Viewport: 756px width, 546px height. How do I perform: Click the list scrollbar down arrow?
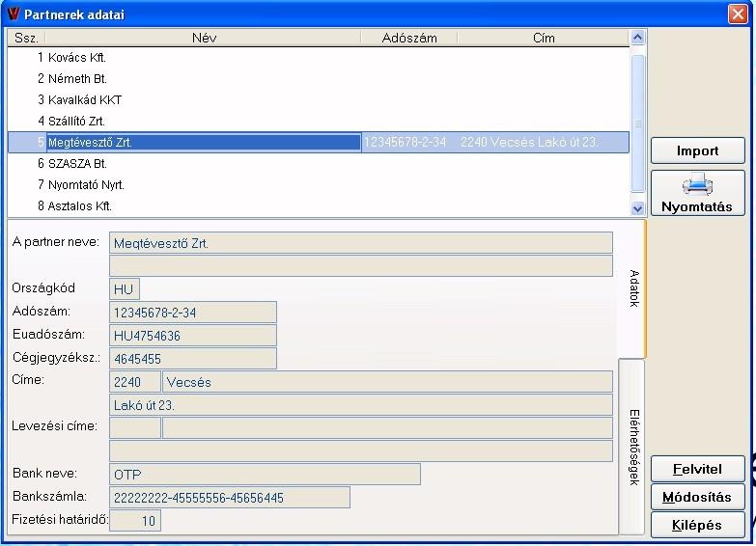637,208
